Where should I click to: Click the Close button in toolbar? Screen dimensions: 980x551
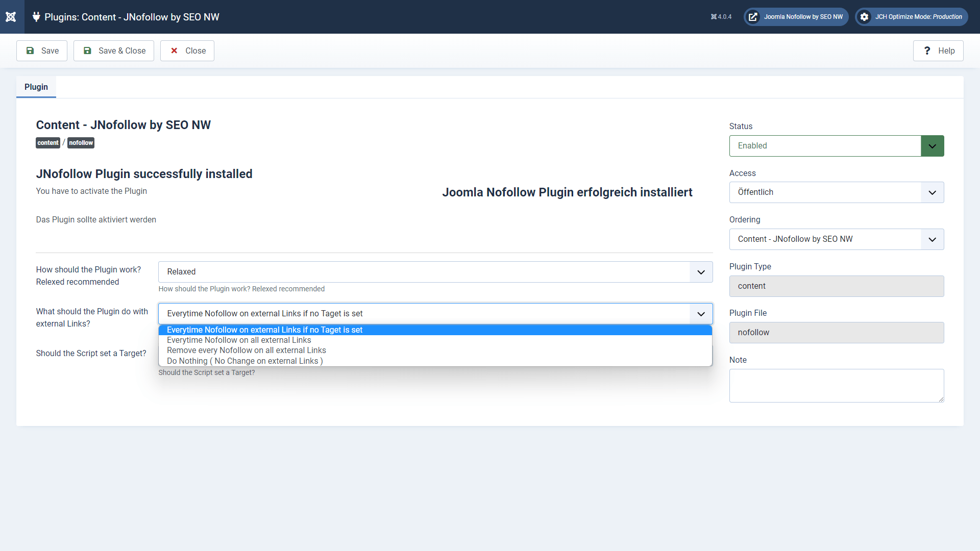pyautogui.click(x=187, y=51)
